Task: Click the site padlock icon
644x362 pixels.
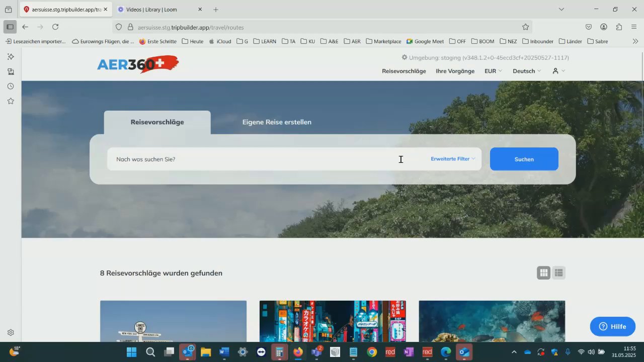Action: [130, 27]
